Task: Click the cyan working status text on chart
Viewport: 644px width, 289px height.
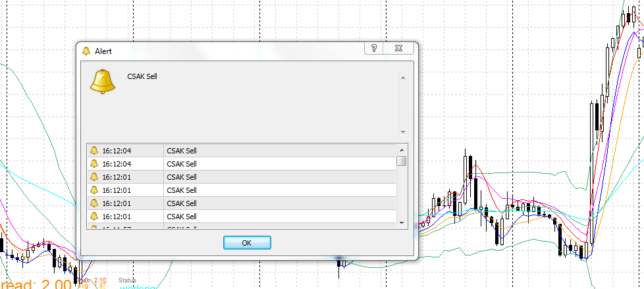Action: 138,287
